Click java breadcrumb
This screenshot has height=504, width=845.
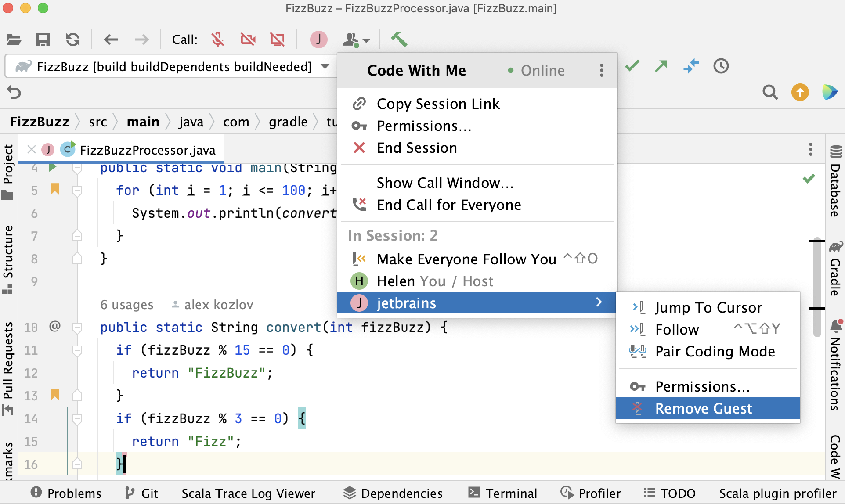click(191, 122)
